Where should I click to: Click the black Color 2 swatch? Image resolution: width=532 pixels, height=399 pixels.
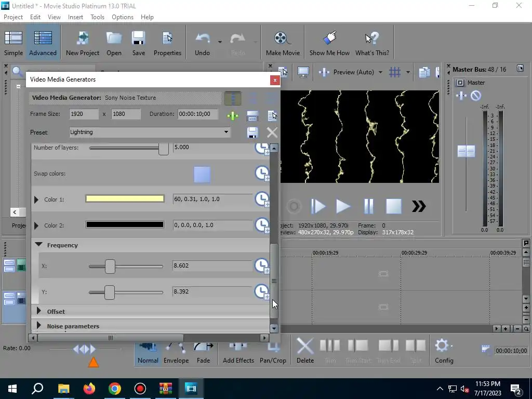125,224
